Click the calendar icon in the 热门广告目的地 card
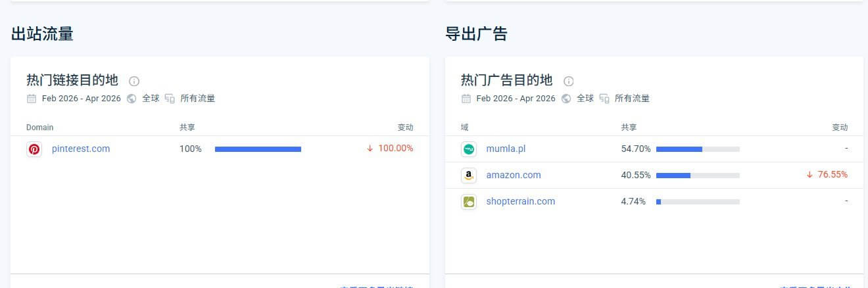The width and height of the screenshot is (868, 288). 466,99
